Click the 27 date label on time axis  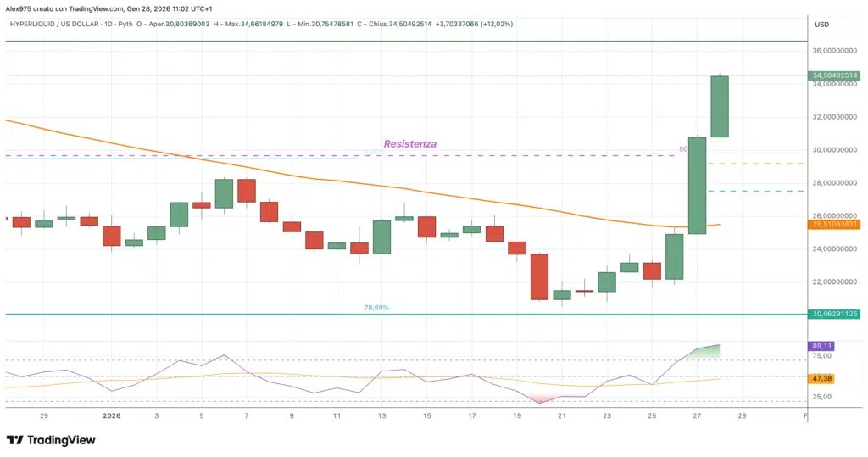pyautogui.click(x=697, y=416)
